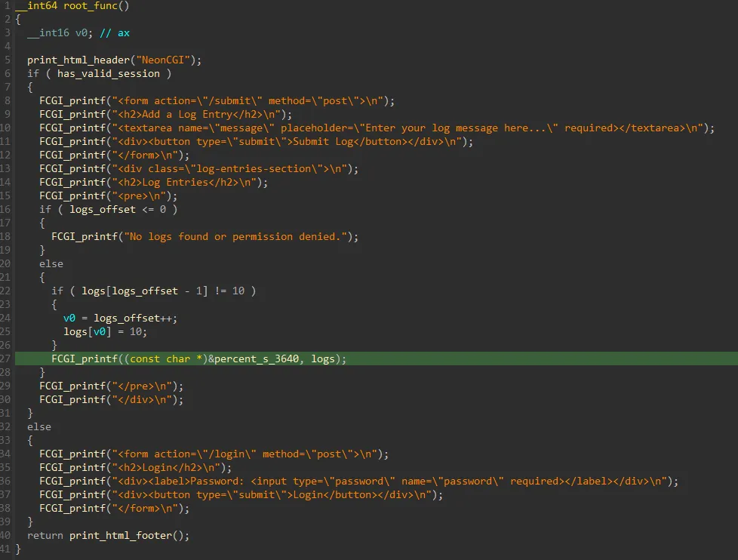Click the // ax register comment
Screen dimensions: 738x560
click(x=115, y=33)
